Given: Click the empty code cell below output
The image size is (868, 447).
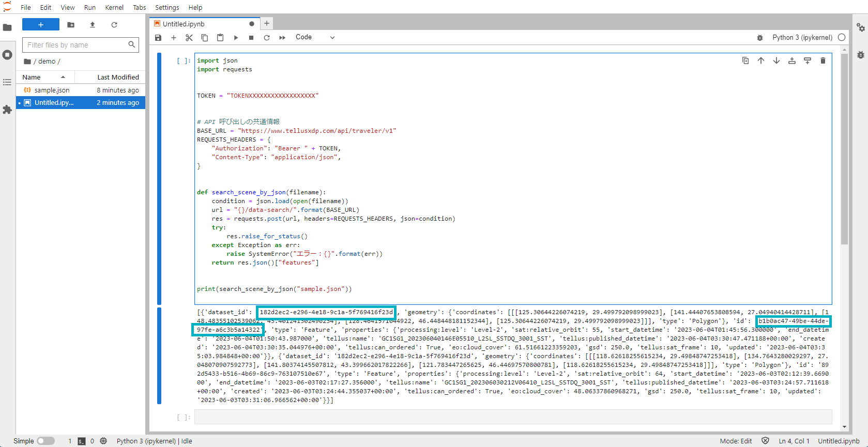Looking at the screenshot, I should [x=513, y=417].
